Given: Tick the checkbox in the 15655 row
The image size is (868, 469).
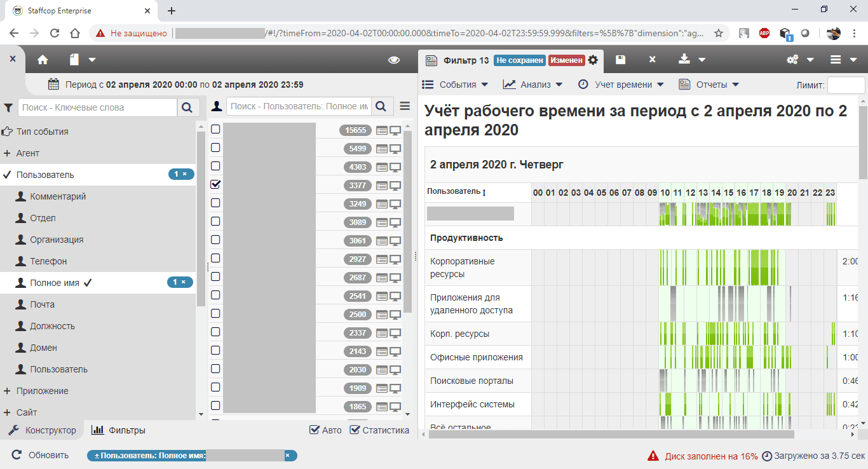Looking at the screenshot, I should pyautogui.click(x=215, y=129).
